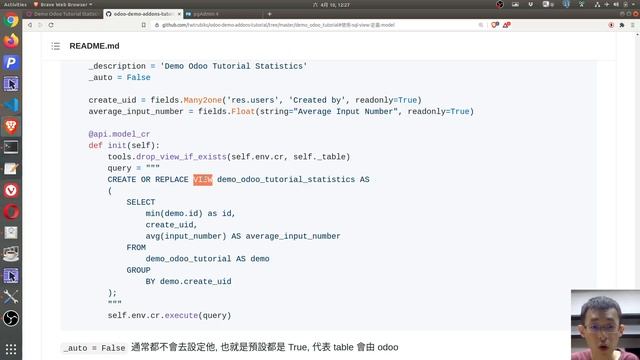640x360 pixels.
Task: Open the blue P application in dock
Action: tap(11, 63)
